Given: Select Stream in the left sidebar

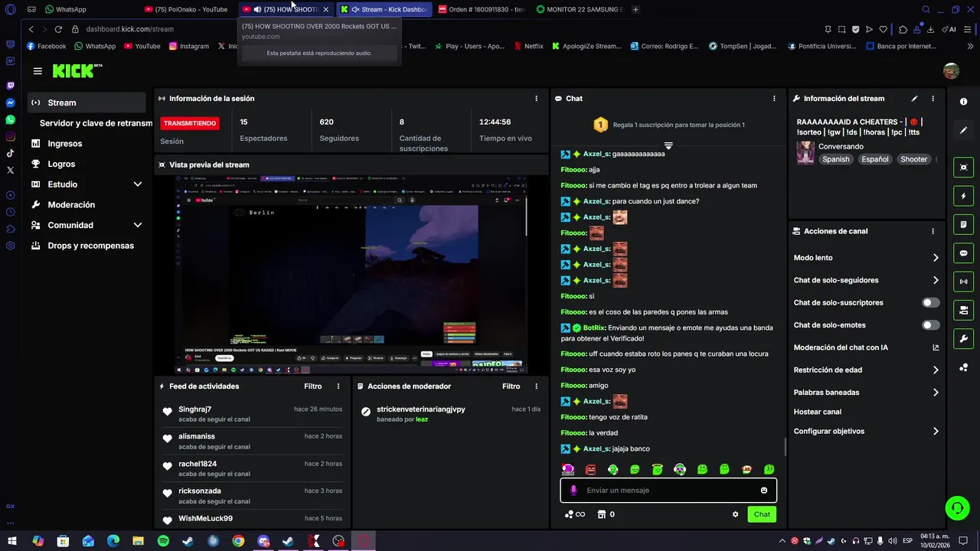Looking at the screenshot, I should (87, 103).
